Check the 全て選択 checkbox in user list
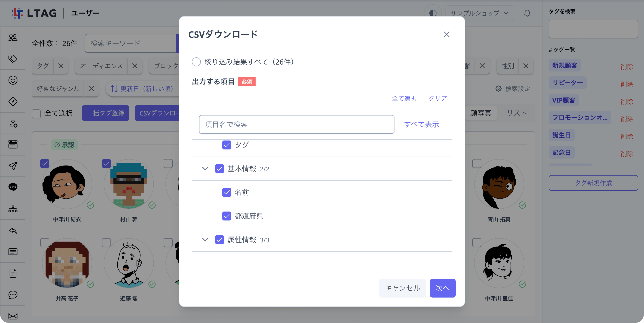The height and width of the screenshot is (323, 644). [36, 114]
